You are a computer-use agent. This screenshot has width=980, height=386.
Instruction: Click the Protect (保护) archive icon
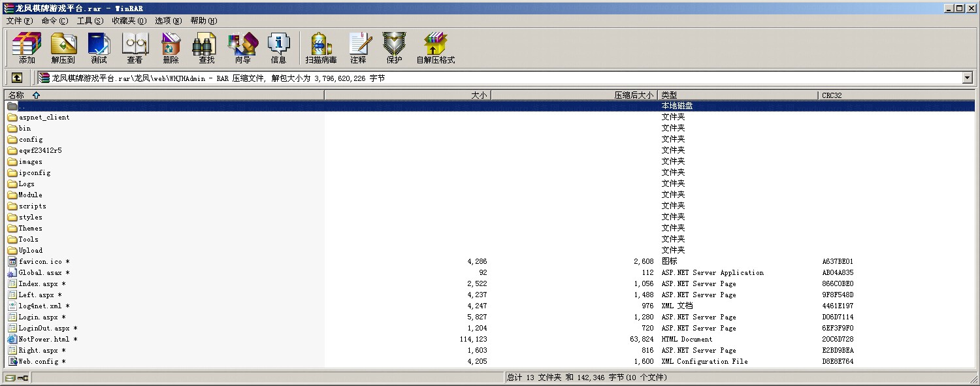(x=394, y=48)
